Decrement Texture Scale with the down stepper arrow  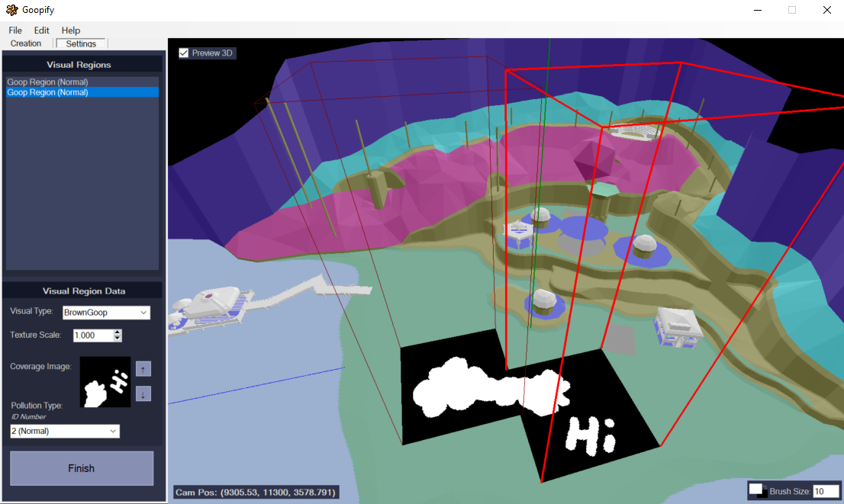click(117, 338)
